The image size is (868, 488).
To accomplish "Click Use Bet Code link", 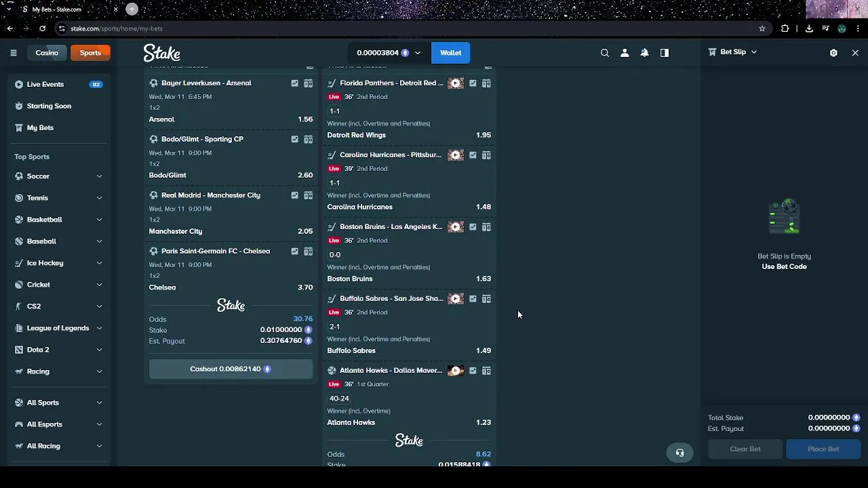I will pos(784,266).
